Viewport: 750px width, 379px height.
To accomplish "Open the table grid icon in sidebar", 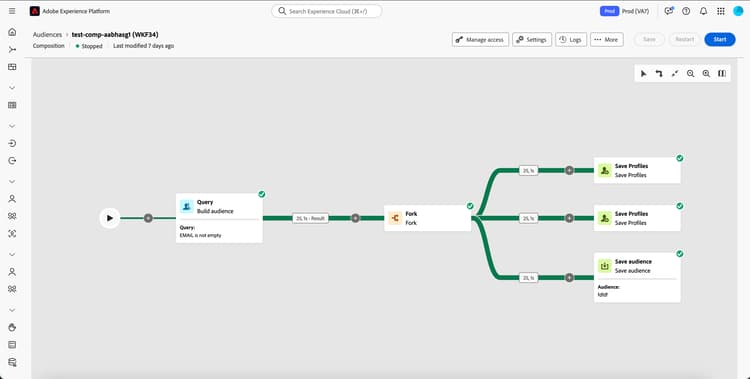I will tap(12, 105).
